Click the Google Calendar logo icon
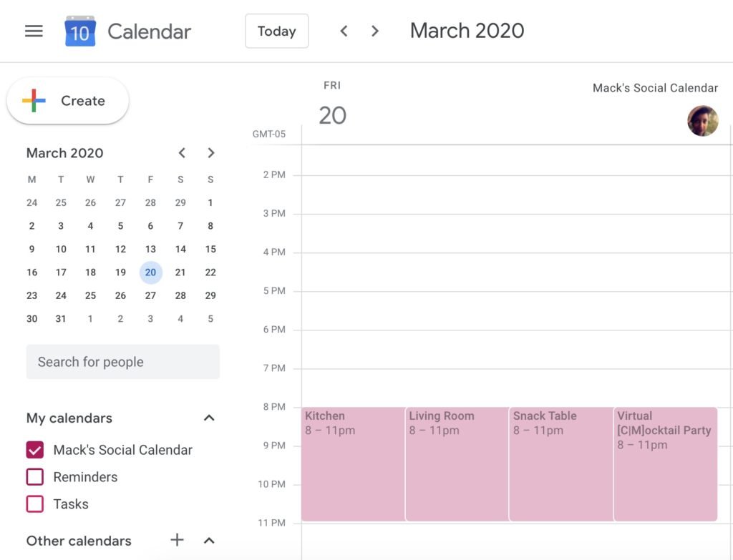Image resolution: width=733 pixels, height=560 pixels. pyautogui.click(x=80, y=31)
